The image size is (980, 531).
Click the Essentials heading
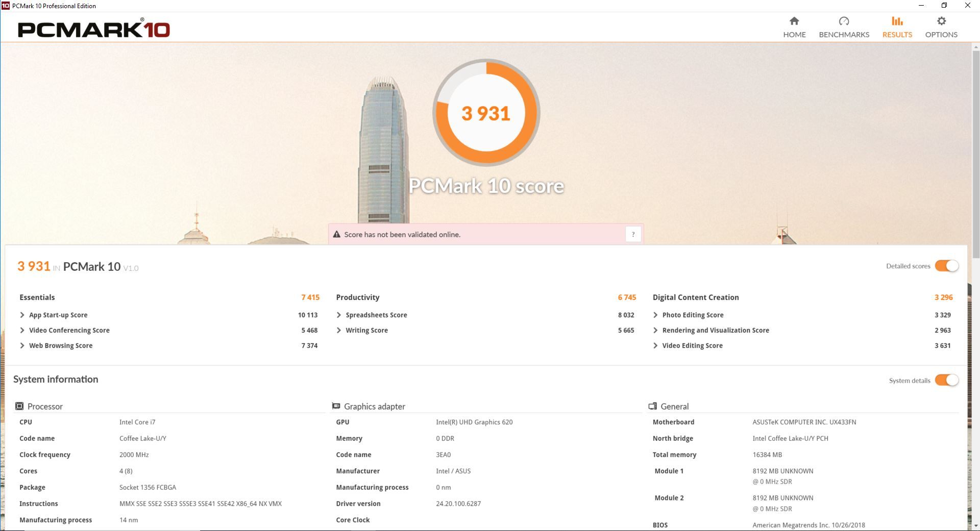(x=37, y=297)
